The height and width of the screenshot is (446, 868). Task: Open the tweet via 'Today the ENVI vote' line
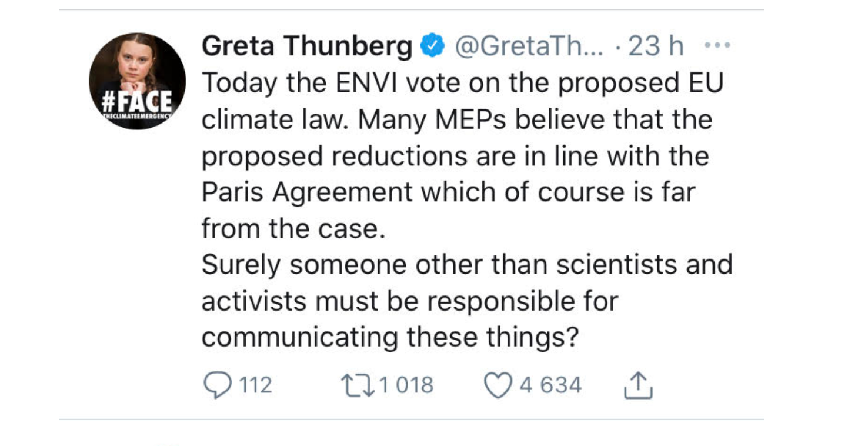click(x=462, y=84)
